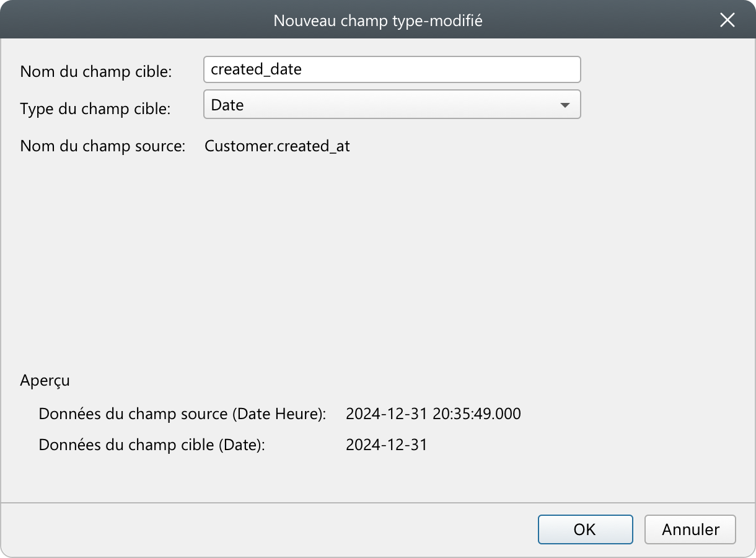Click the title 'Nouveau champ type-modifié'
Image resolution: width=756 pixels, height=558 pixels.
coord(378,20)
